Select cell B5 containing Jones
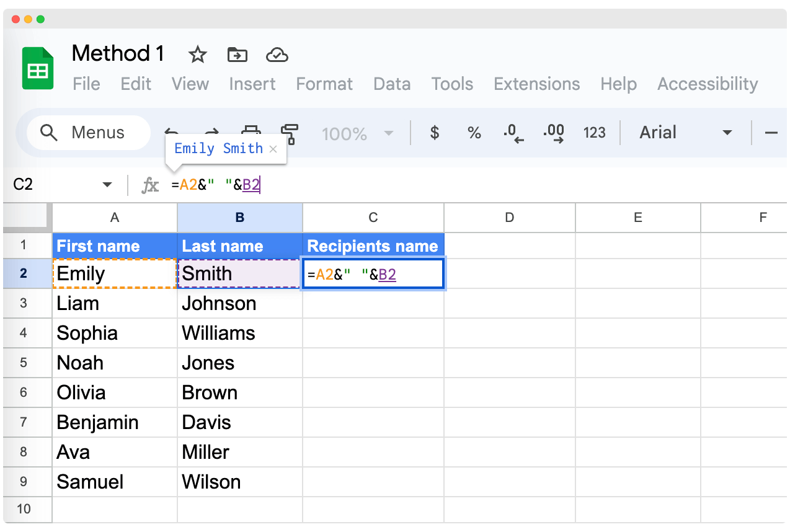The image size is (790, 532). (x=239, y=363)
